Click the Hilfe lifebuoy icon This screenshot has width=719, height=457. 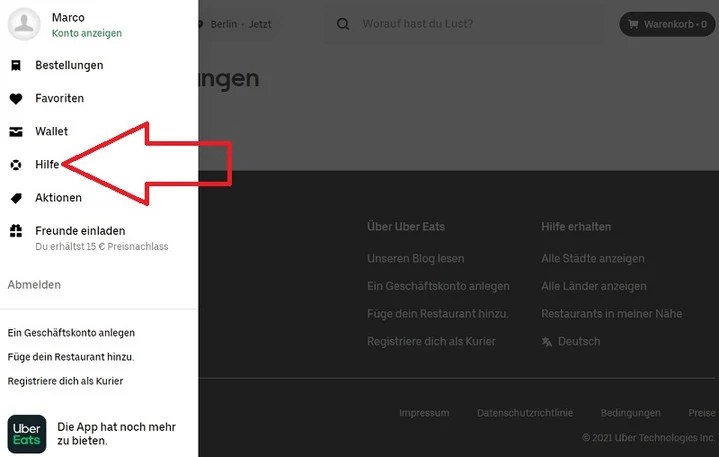pos(16,165)
